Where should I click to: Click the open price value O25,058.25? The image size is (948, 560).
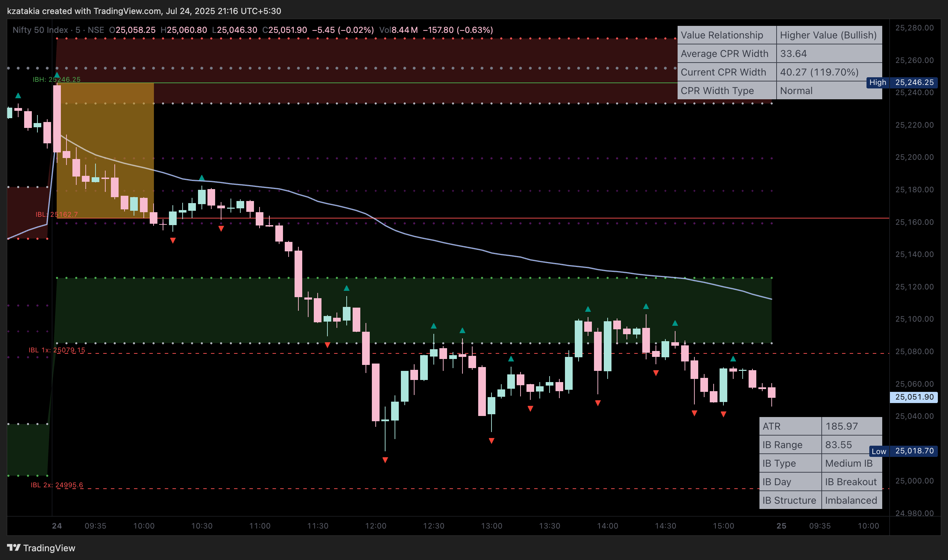132,30
